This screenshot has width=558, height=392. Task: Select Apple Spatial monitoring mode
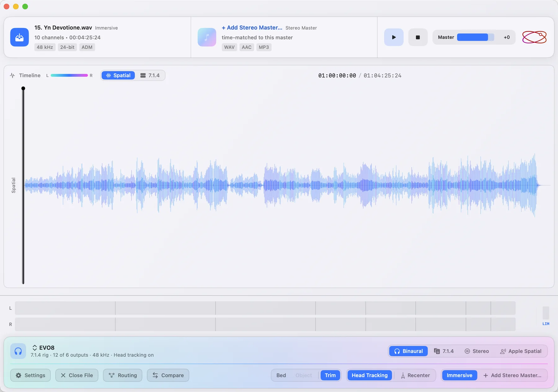(x=521, y=351)
